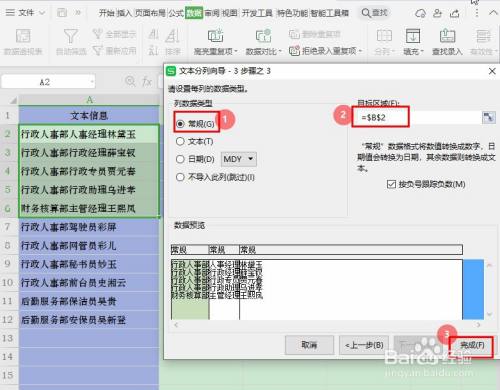The image size is (500, 390).
Task: Open the 页面布局 ribbon tab
Action: coord(150,13)
